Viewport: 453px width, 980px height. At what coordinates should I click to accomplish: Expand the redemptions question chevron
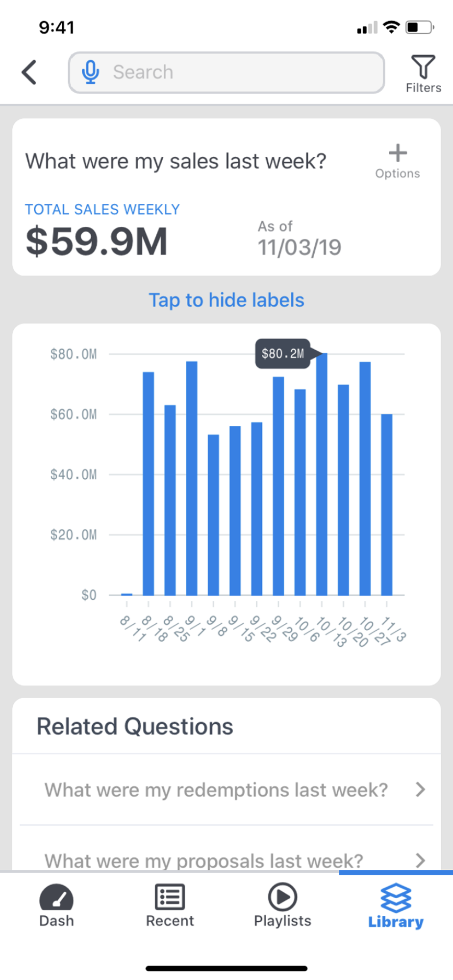(x=420, y=789)
